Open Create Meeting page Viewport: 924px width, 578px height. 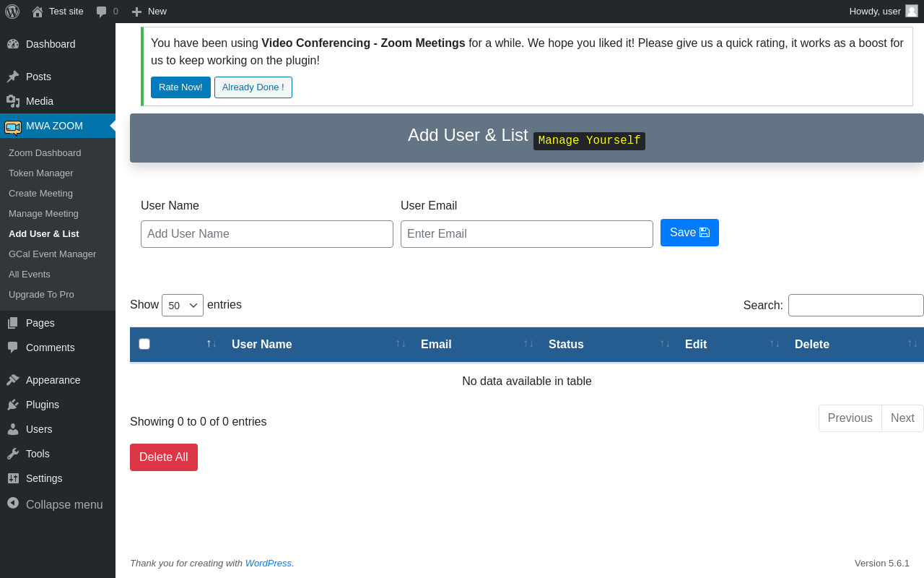(x=40, y=194)
